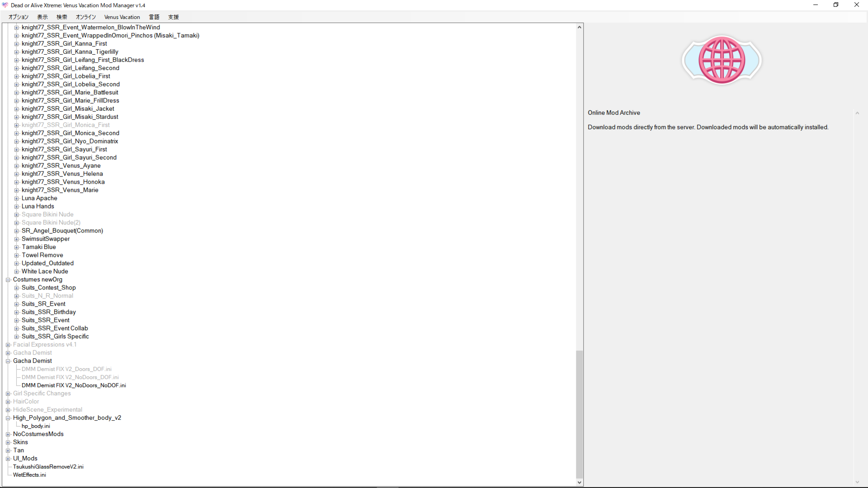Click the Online Mod Archive heading
868x488 pixels.
tap(614, 113)
